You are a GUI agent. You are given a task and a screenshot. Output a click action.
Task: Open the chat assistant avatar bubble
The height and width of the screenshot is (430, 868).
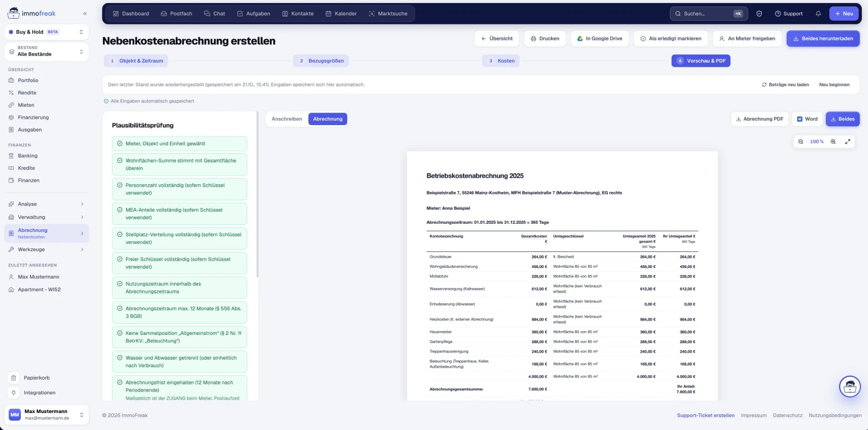click(850, 386)
